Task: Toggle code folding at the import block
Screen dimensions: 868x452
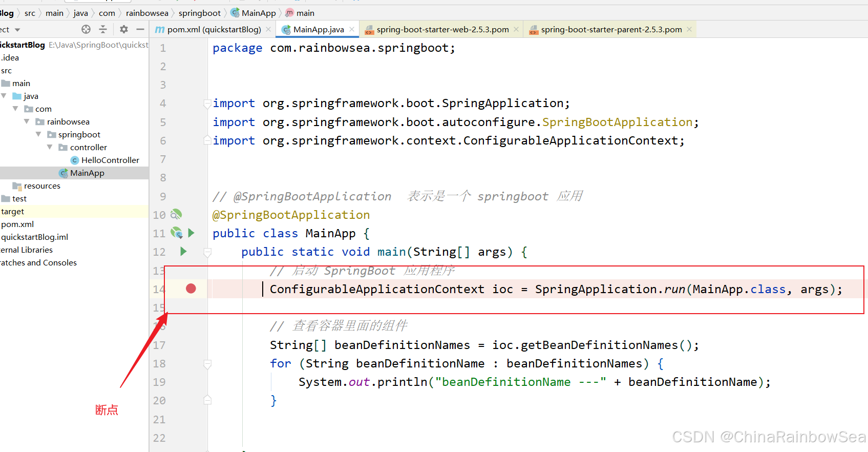Action: point(207,104)
